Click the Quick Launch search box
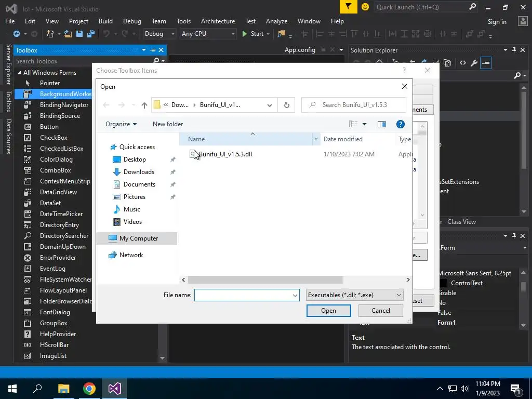The height and width of the screenshot is (399, 532). pyautogui.click(x=421, y=7)
